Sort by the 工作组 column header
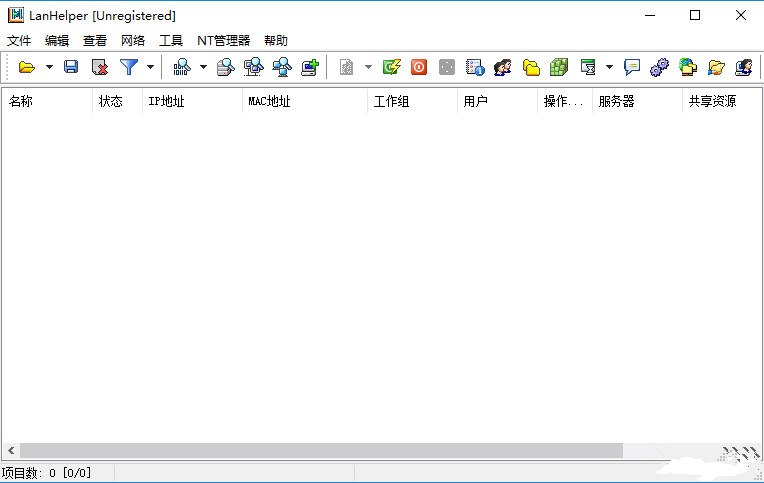Viewport: 764px width, 483px height. tap(412, 101)
